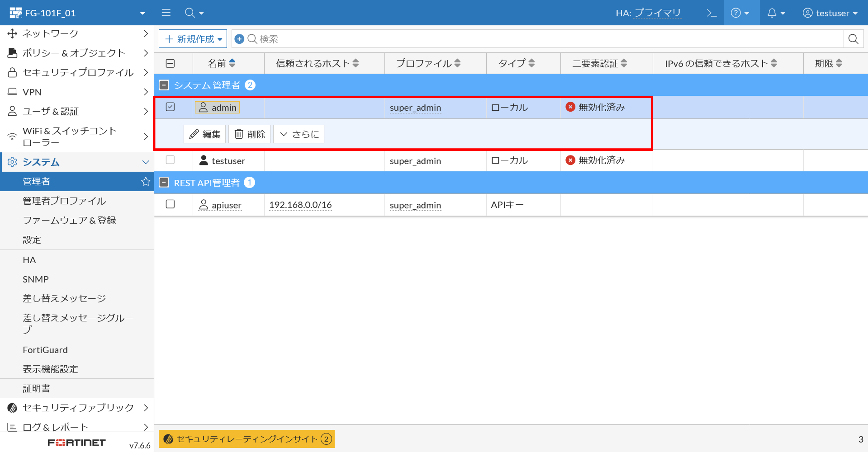The width and height of the screenshot is (868, 452).
Task: Toggle the hamburger sidebar menu icon
Action: pyautogui.click(x=166, y=13)
